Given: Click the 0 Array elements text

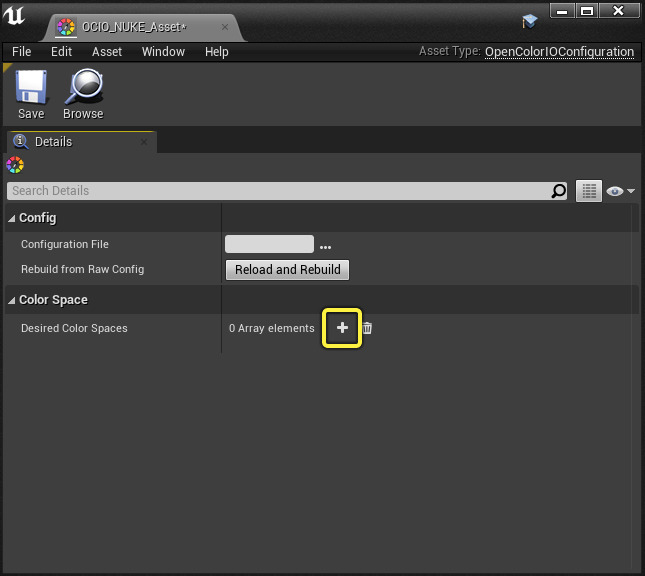Looking at the screenshot, I should (x=271, y=328).
